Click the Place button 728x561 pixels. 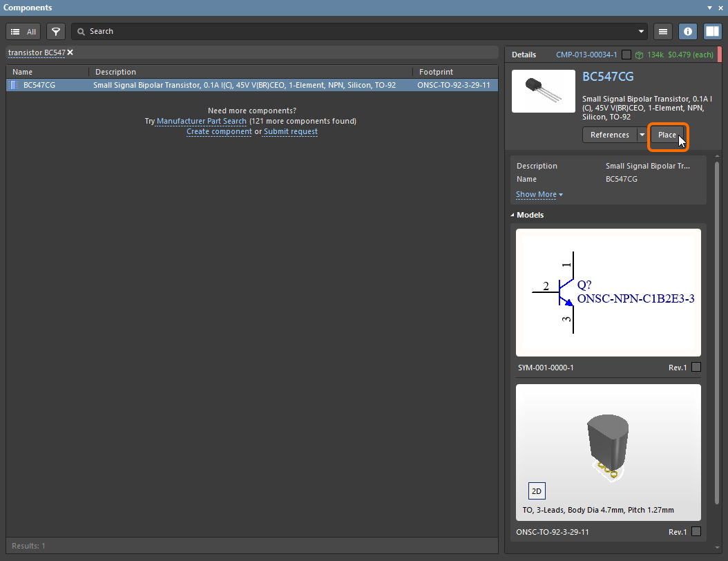pos(667,135)
